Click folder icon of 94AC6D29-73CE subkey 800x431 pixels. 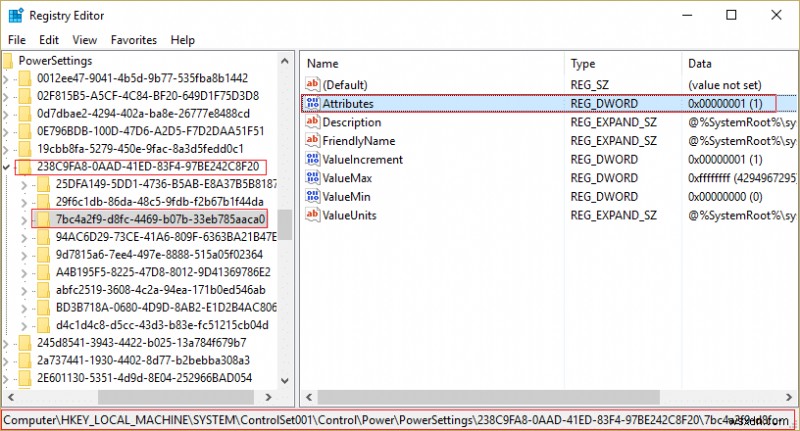[43, 237]
